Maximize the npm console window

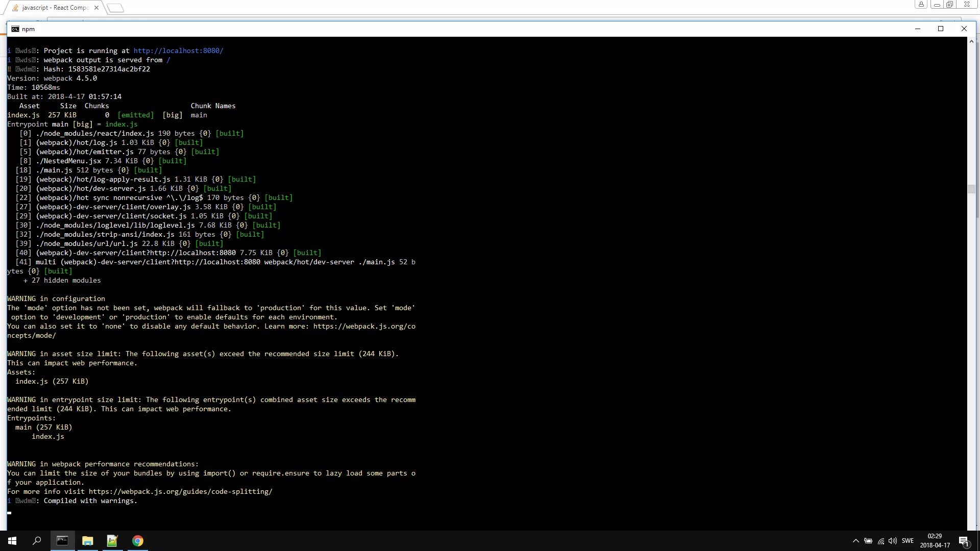[941, 29]
